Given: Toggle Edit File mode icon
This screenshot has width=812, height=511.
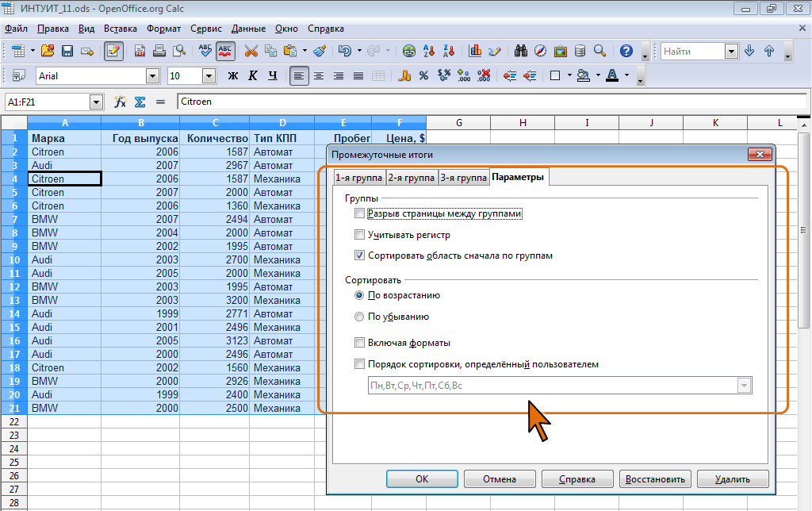Looking at the screenshot, I should (x=113, y=51).
